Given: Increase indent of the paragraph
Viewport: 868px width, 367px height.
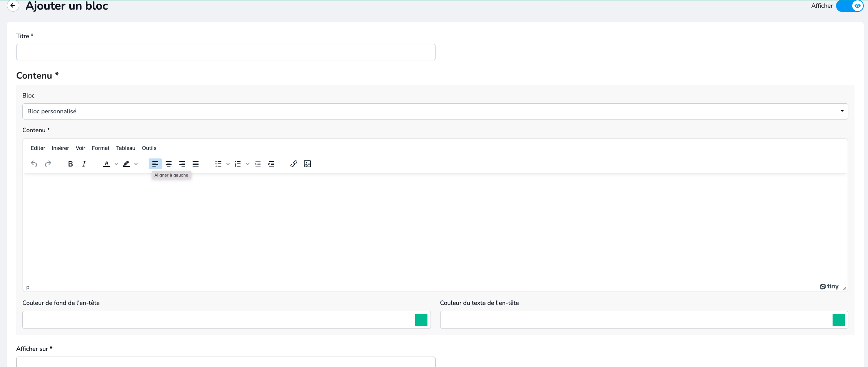Looking at the screenshot, I should pyautogui.click(x=271, y=164).
